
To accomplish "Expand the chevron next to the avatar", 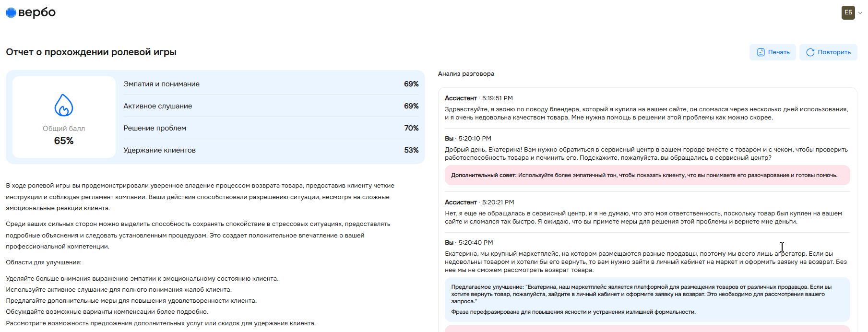I will 860,13.
